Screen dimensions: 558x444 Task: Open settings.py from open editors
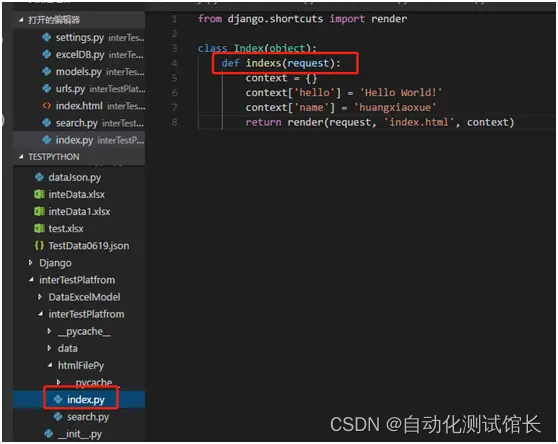(x=79, y=37)
